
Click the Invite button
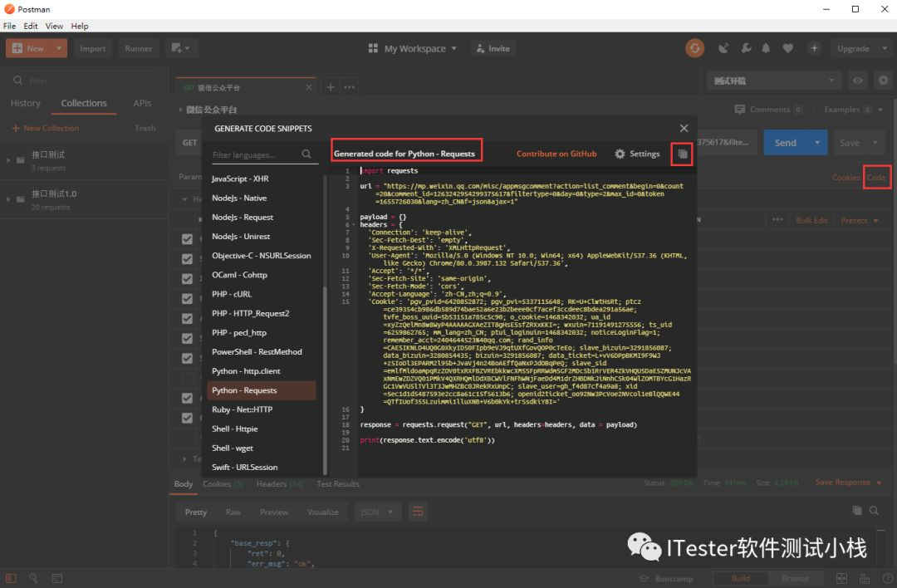(493, 49)
